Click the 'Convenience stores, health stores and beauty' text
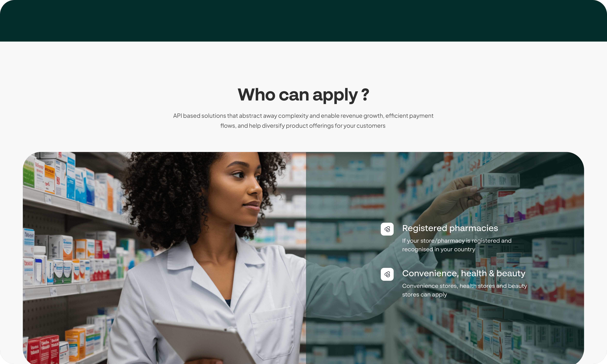Viewport: 607px width, 364px height. coord(464,286)
